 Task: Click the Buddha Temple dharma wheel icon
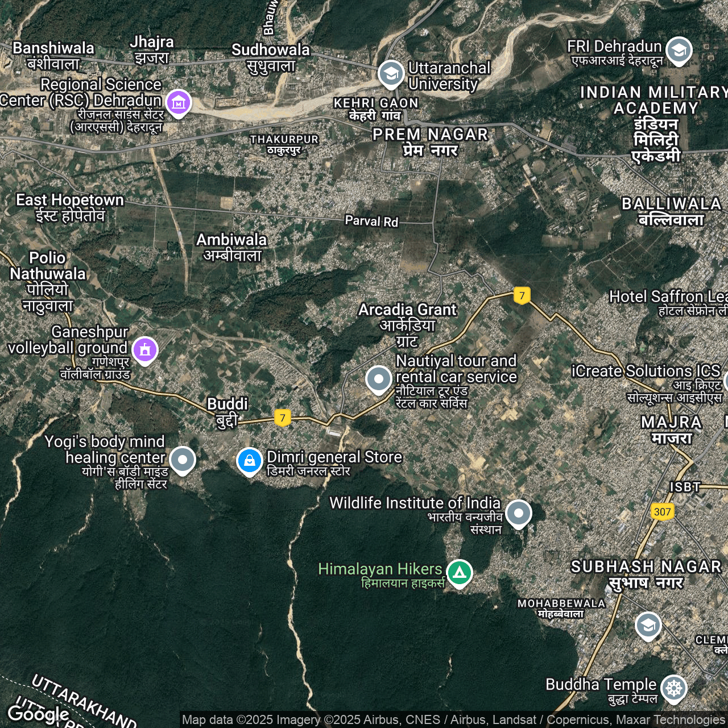pos(674,688)
